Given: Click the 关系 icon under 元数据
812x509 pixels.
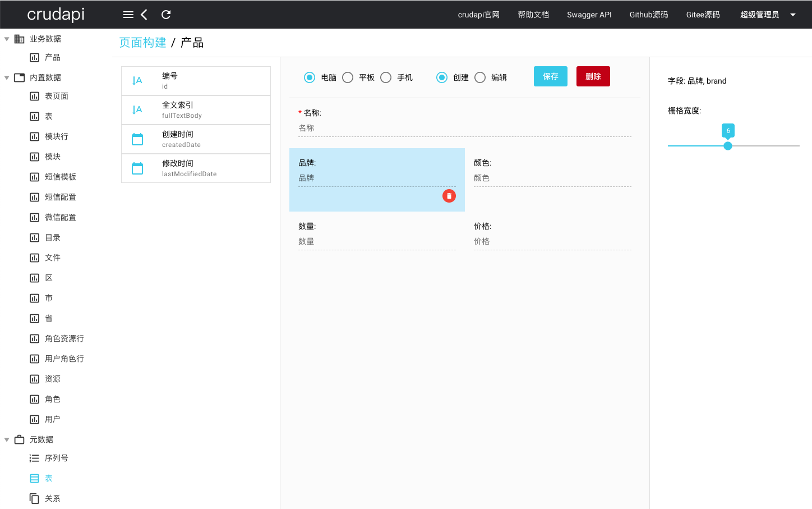Looking at the screenshot, I should (x=34, y=498).
